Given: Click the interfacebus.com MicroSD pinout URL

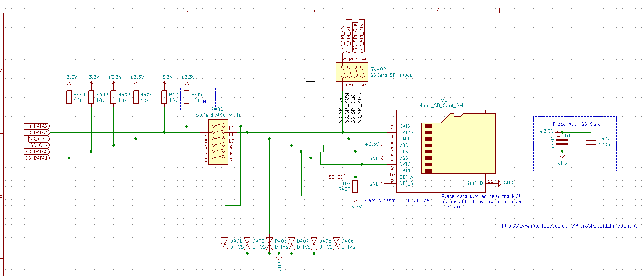Looking at the screenshot, I should point(569,226).
